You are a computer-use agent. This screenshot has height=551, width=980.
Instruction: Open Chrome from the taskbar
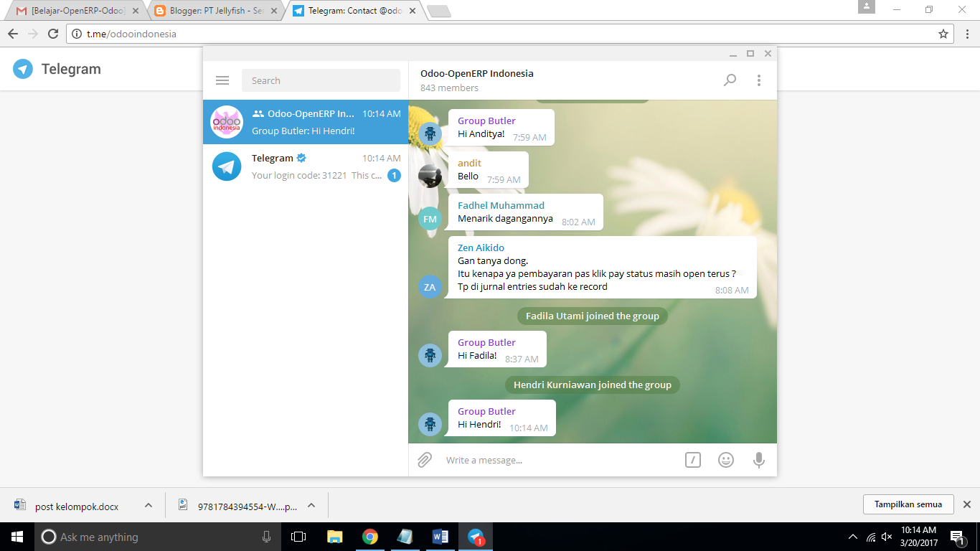pyautogui.click(x=369, y=537)
